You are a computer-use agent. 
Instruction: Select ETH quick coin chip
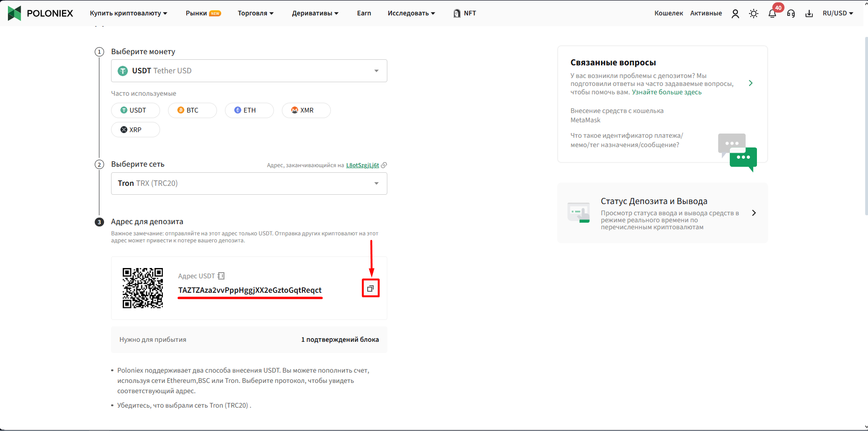249,110
